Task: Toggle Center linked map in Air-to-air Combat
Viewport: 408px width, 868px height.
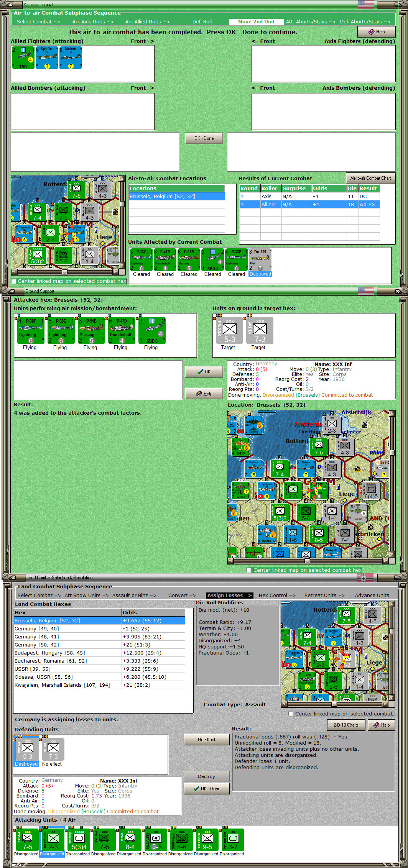Action: click(x=14, y=281)
